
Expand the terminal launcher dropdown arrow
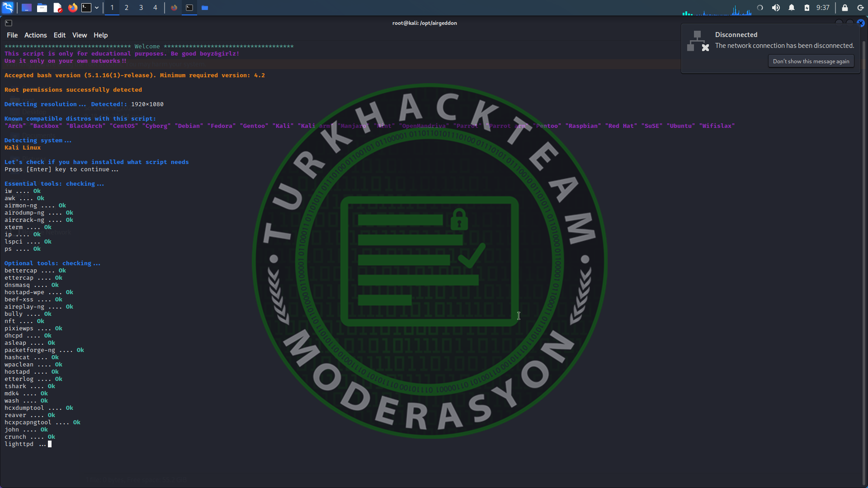click(x=97, y=8)
